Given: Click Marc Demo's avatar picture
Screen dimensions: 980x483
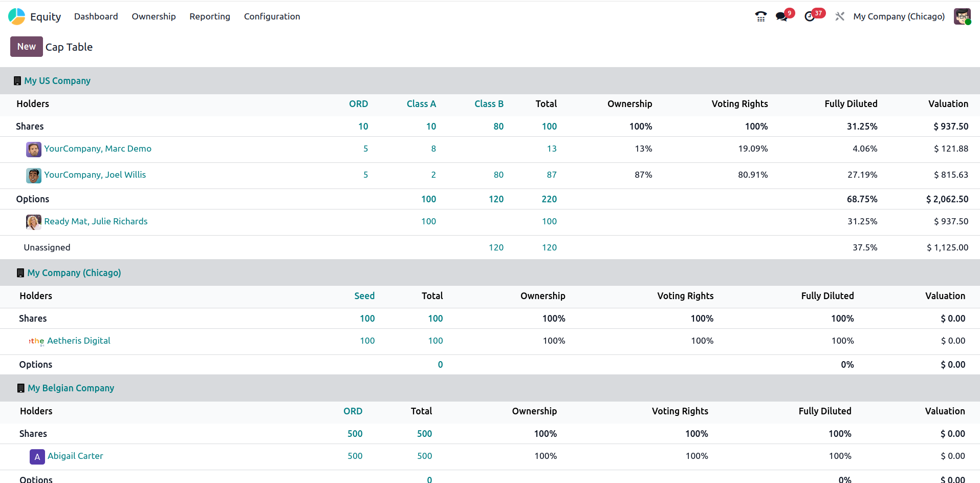Looking at the screenshot, I should (34, 150).
